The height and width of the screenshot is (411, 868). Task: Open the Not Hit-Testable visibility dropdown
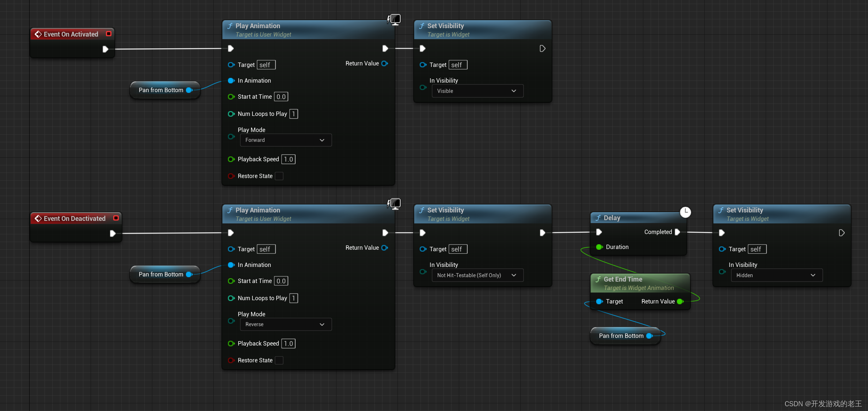click(x=477, y=275)
